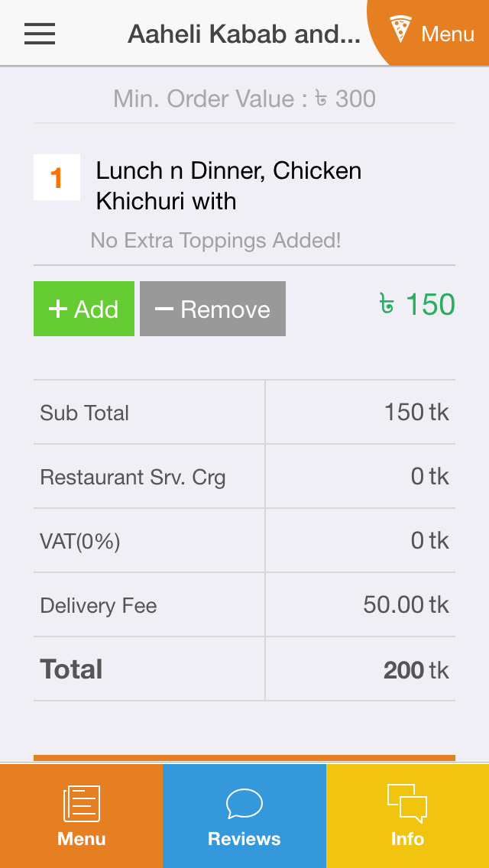Viewport: 489px width, 868px height.
Task: Tap the pizza slice Menu button
Action: point(432,33)
